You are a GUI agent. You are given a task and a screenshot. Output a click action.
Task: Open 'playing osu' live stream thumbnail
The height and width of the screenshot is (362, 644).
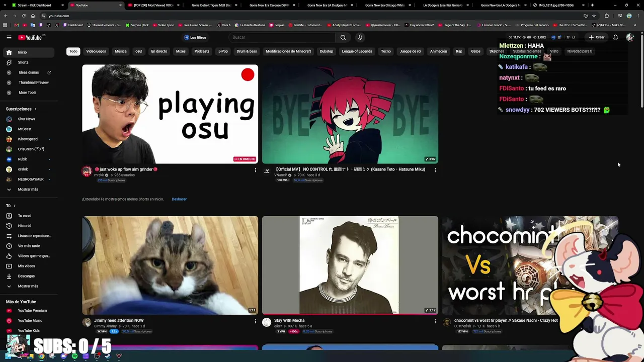(170, 114)
